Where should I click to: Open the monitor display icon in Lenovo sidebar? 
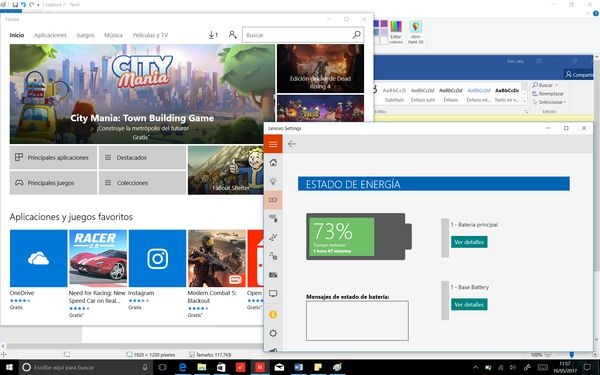273,293
